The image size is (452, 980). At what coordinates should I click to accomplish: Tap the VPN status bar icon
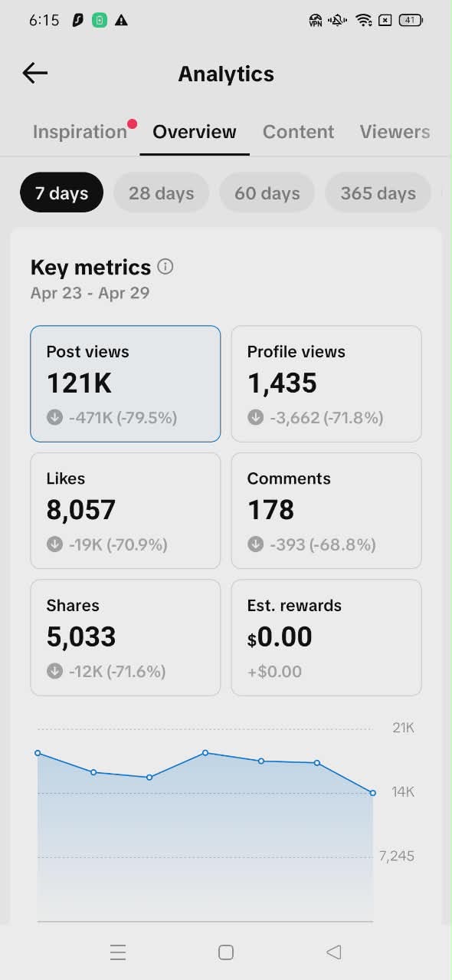(x=316, y=21)
